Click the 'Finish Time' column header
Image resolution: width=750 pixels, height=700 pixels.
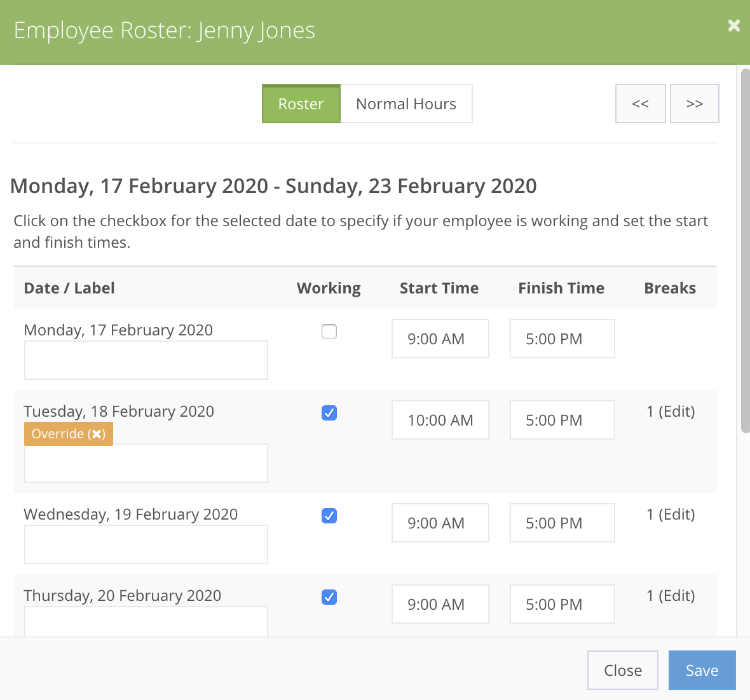pos(561,288)
